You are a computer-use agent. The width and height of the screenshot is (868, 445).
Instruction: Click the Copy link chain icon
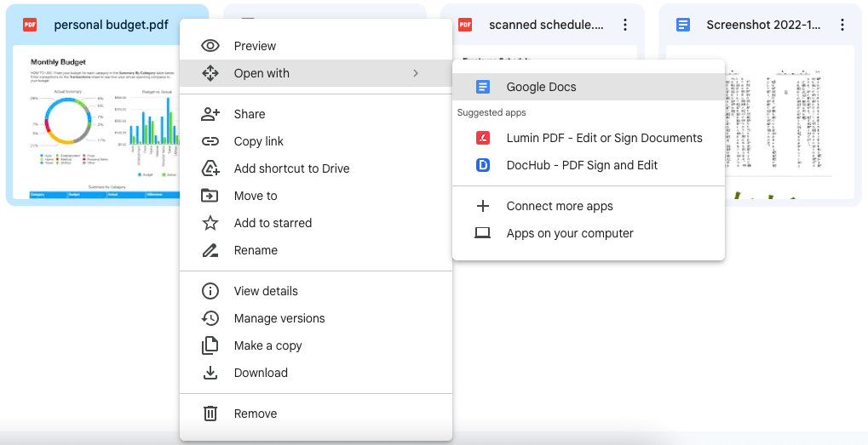click(x=210, y=141)
